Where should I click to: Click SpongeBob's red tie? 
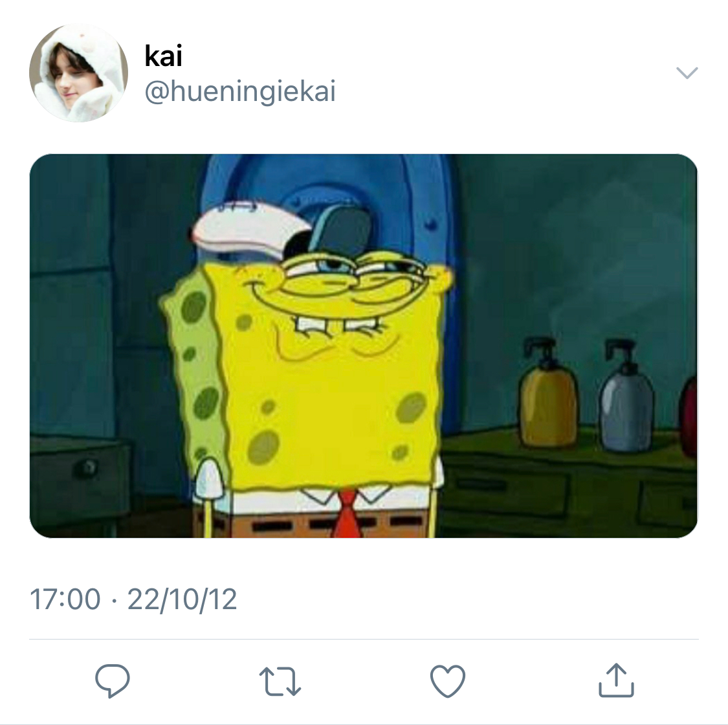(347, 515)
